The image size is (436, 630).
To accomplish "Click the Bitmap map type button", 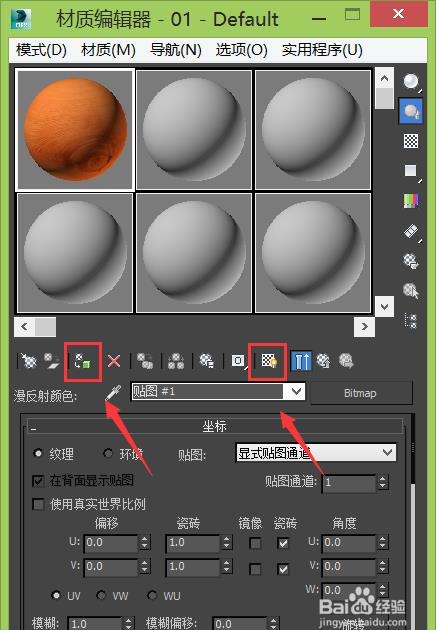I will [361, 393].
